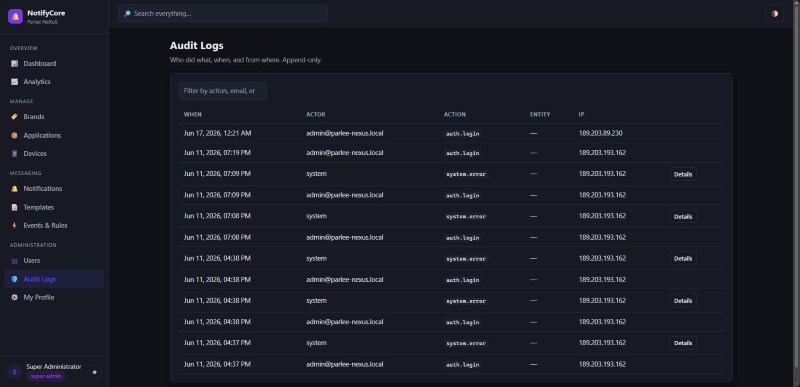This screenshot has height=387, width=800.
Task: Click the ACTOR column header
Action: click(316, 115)
